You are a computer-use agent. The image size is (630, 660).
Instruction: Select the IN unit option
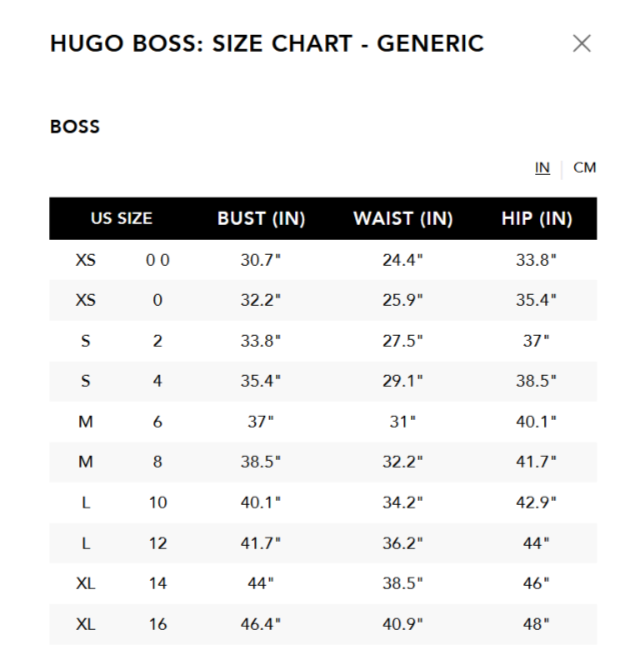coord(543,168)
